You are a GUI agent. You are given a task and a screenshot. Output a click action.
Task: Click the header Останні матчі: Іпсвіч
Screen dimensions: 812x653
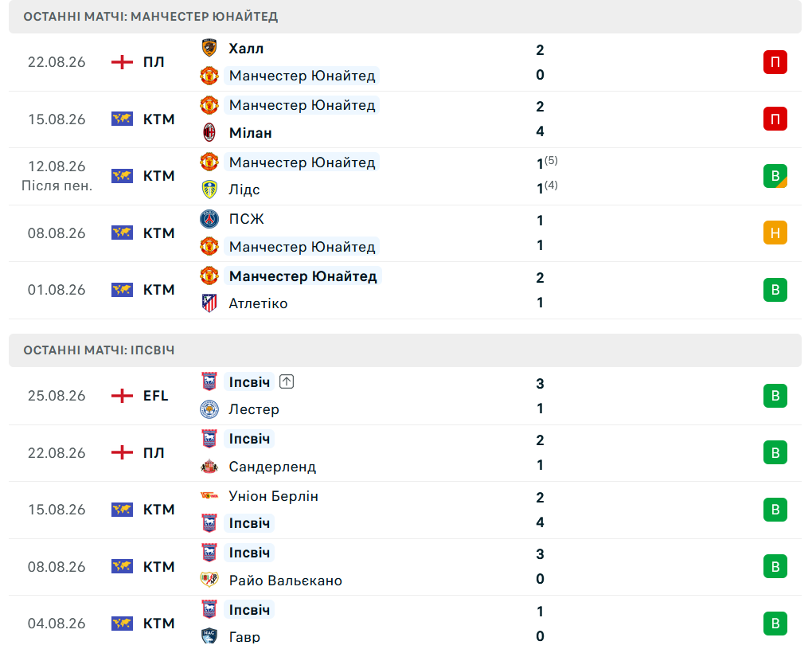pyautogui.click(x=99, y=350)
